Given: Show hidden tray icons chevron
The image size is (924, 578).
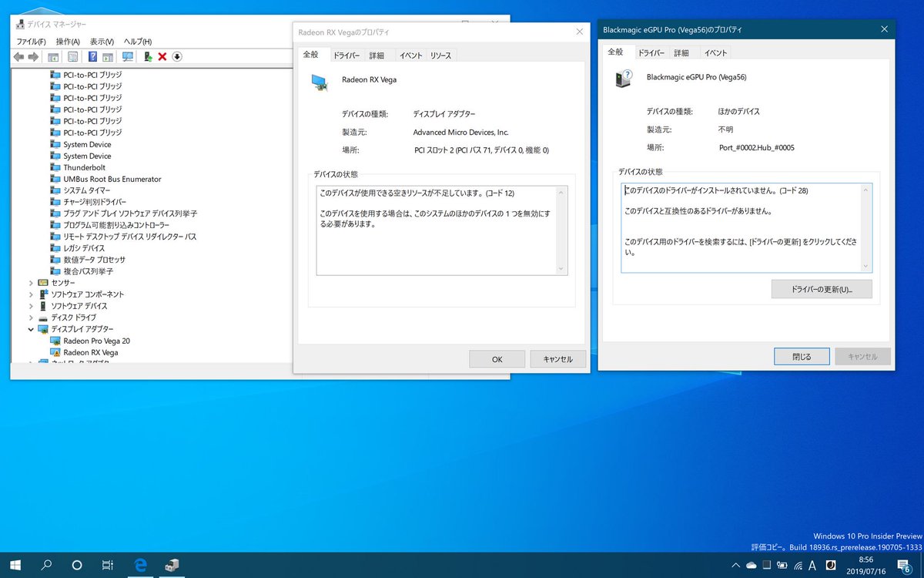Looking at the screenshot, I should pyautogui.click(x=735, y=565).
